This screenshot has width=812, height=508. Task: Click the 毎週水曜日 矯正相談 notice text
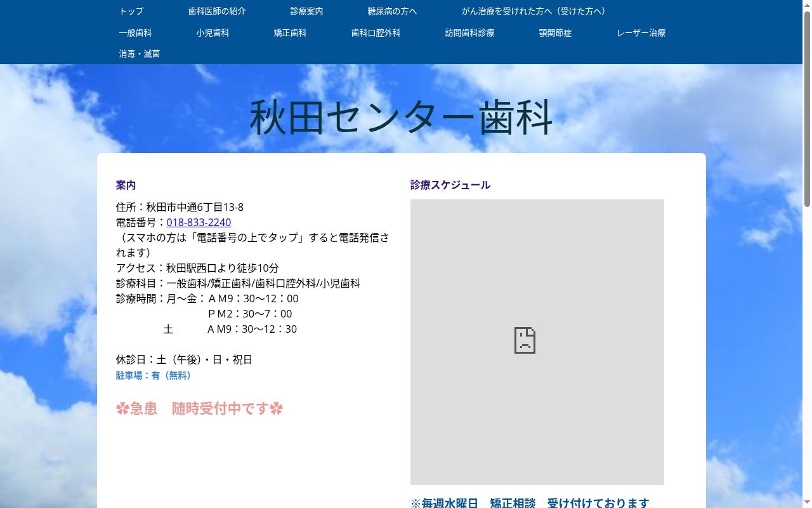530,503
